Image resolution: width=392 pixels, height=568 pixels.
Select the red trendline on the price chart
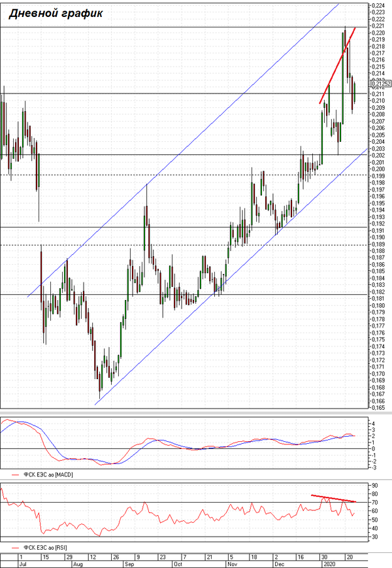[x=337, y=65]
